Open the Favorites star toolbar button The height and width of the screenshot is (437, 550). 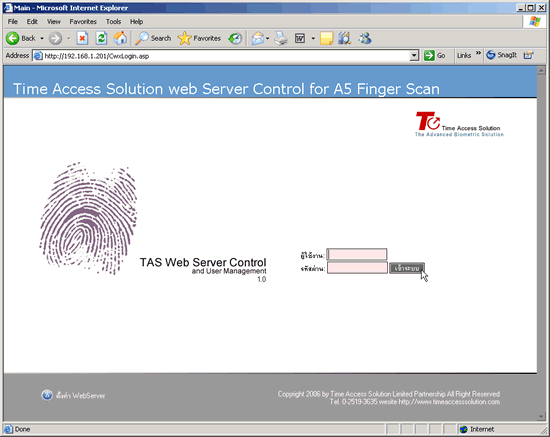[199, 38]
